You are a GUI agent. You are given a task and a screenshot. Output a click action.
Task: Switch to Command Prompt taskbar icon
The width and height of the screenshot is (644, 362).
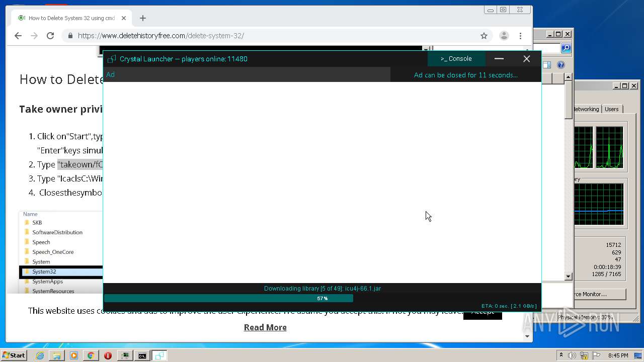pyautogui.click(x=142, y=355)
